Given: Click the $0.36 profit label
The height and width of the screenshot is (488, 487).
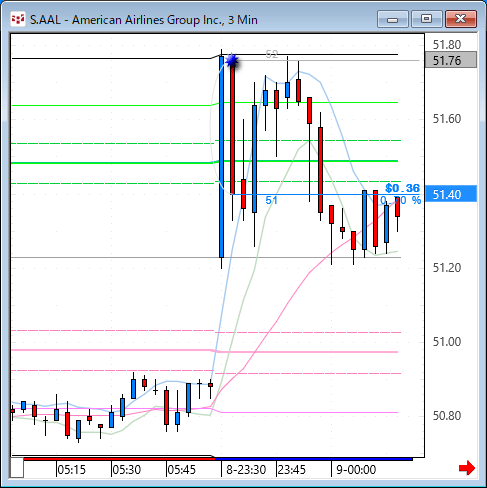Looking at the screenshot, I should pos(402,188).
